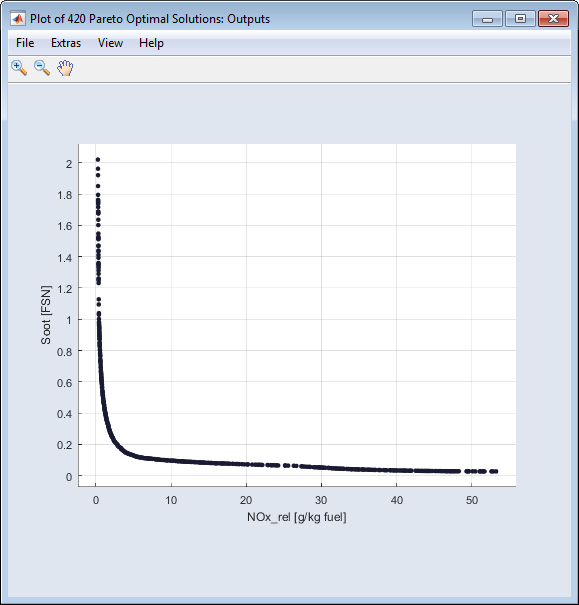Close the Pareto plot window

pos(553,19)
